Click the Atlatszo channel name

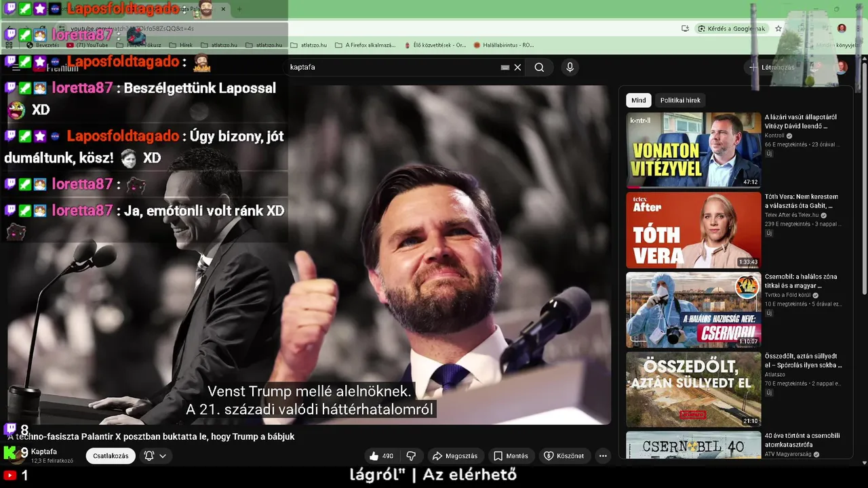(x=775, y=375)
